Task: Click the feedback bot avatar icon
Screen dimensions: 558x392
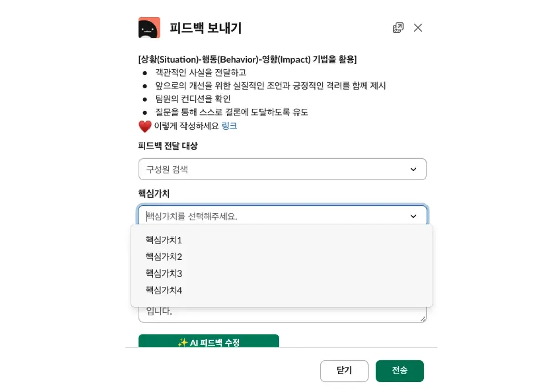Action: pyautogui.click(x=149, y=28)
